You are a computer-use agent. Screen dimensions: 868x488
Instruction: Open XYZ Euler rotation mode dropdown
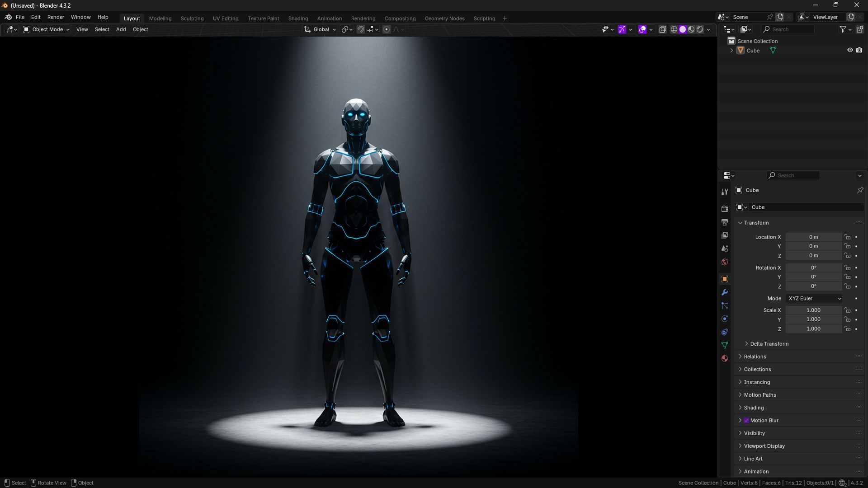(814, 298)
